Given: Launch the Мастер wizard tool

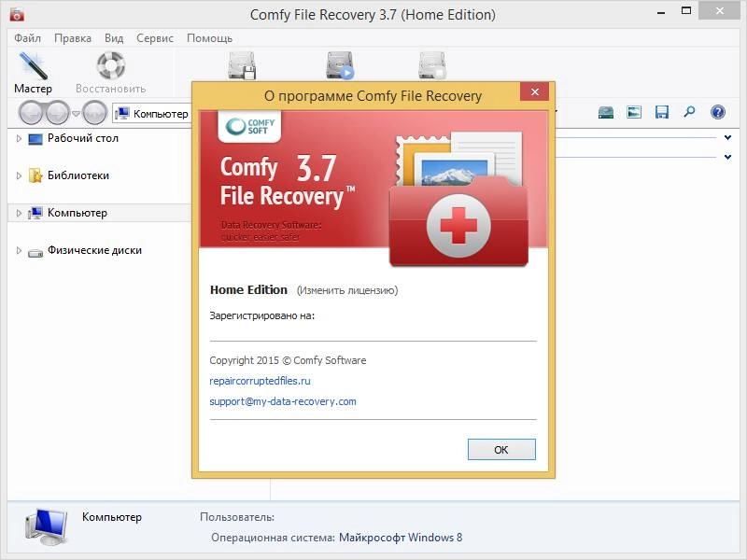Looking at the screenshot, I should click(33, 73).
